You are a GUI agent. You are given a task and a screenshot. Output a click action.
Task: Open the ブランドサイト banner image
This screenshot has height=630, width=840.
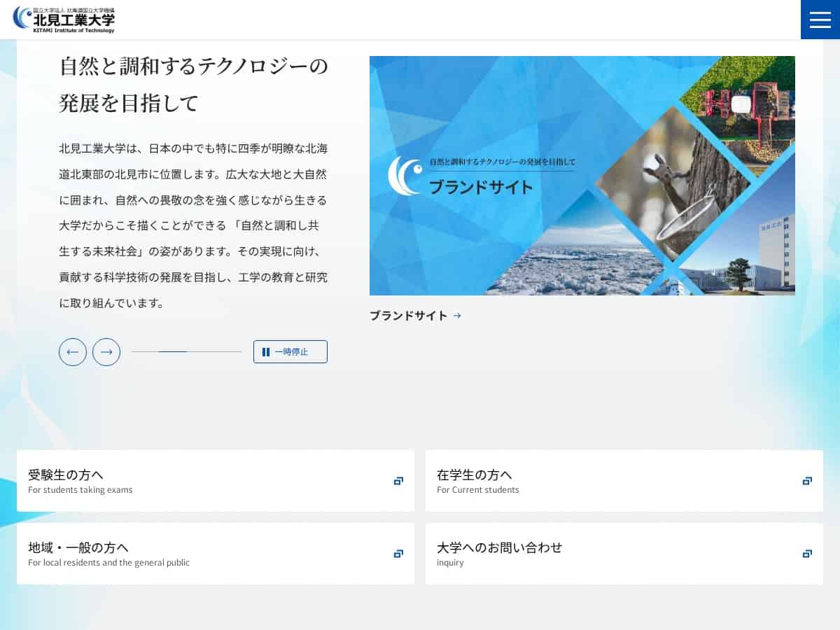(582, 176)
